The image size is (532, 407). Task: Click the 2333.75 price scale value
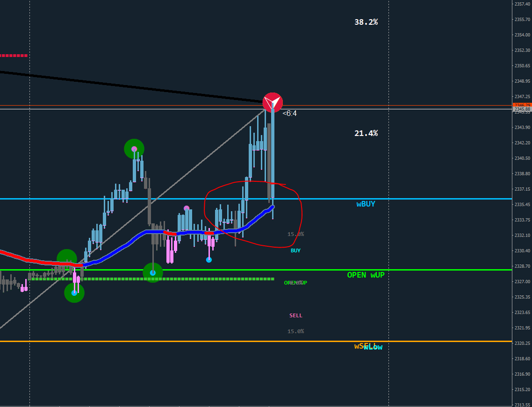click(x=522, y=220)
